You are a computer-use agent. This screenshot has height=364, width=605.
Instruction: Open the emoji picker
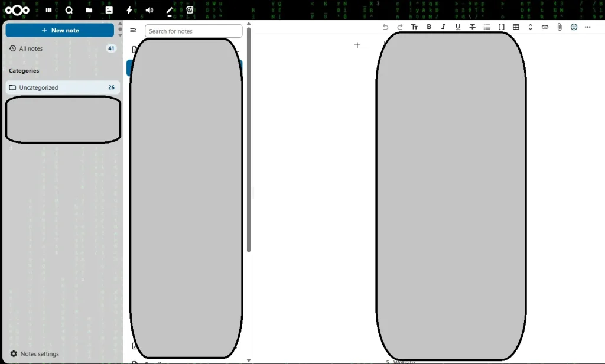[x=574, y=27]
